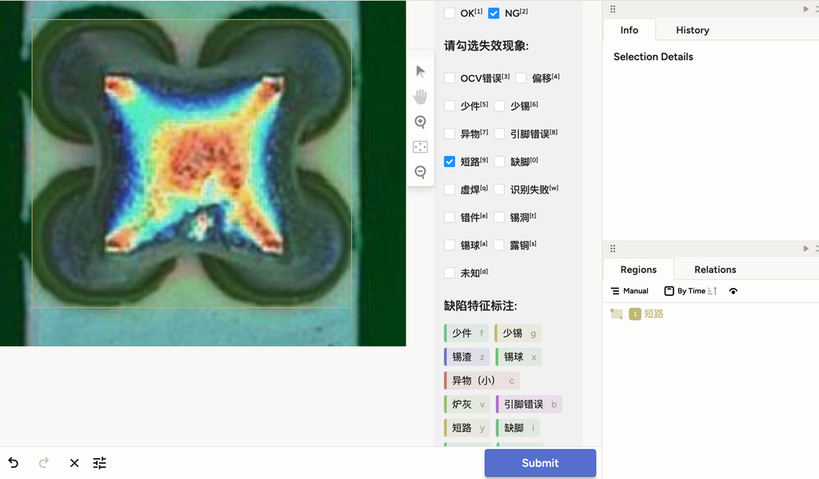Image resolution: width=819 pixels, height=479 pixels.
Task: Collapse the Info panel arrow
Action: pyautogui.click(x=805, y=9)
